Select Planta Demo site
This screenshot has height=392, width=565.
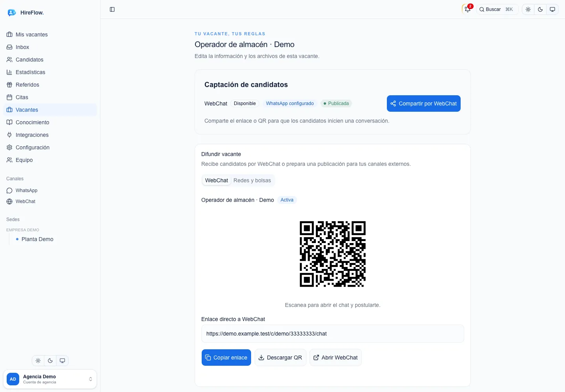point(37,239)
